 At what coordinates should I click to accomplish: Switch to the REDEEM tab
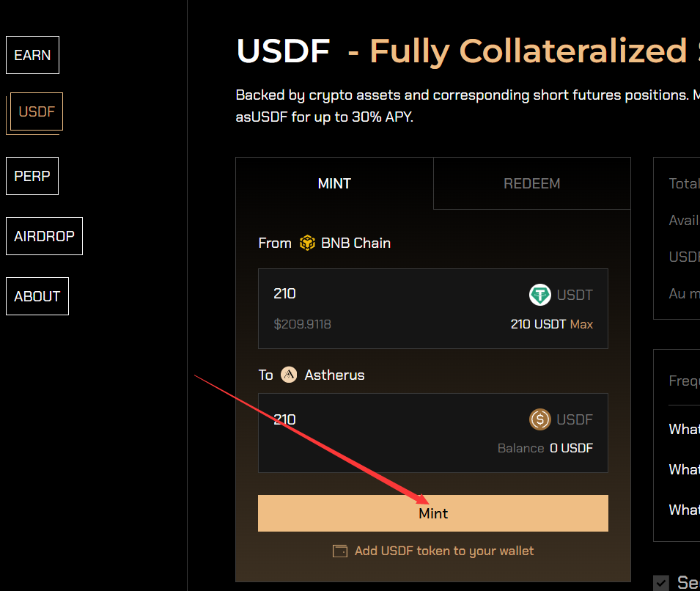pyautogui.click(x=531, y=183)
